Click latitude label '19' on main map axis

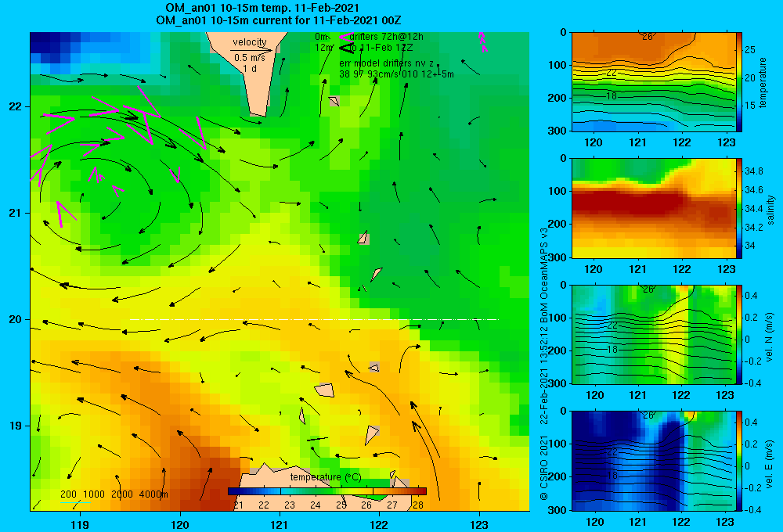point(16,426)
